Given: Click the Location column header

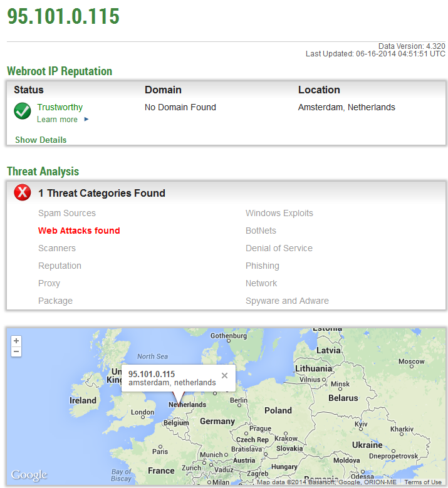Looking at the screenshot, I should click(319, 90).
